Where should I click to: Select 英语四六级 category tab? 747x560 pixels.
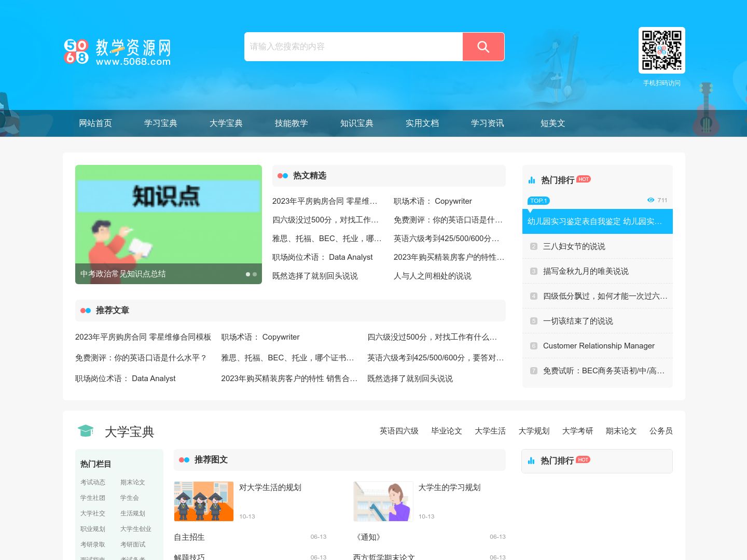point(399,431)
